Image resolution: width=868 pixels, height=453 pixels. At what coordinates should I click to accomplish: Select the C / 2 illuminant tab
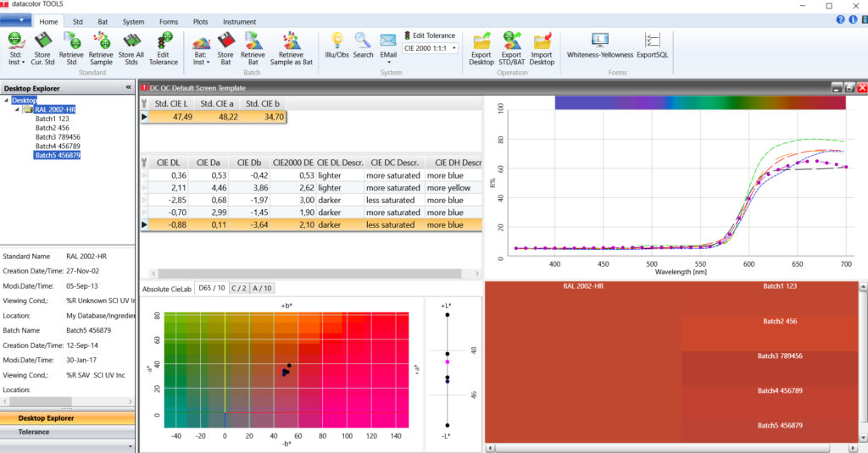pos(238,288)
